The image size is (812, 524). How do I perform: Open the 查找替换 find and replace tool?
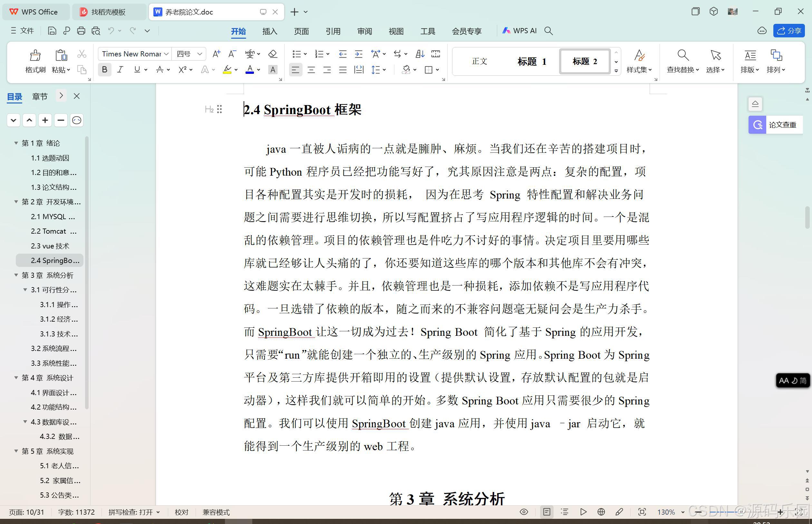(683, 61)
